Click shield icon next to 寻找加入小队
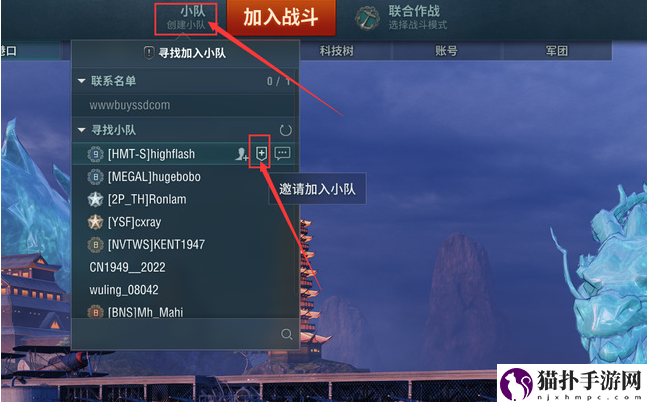The image size is (647, 403). pyautogui.click(x=149, y=53)
